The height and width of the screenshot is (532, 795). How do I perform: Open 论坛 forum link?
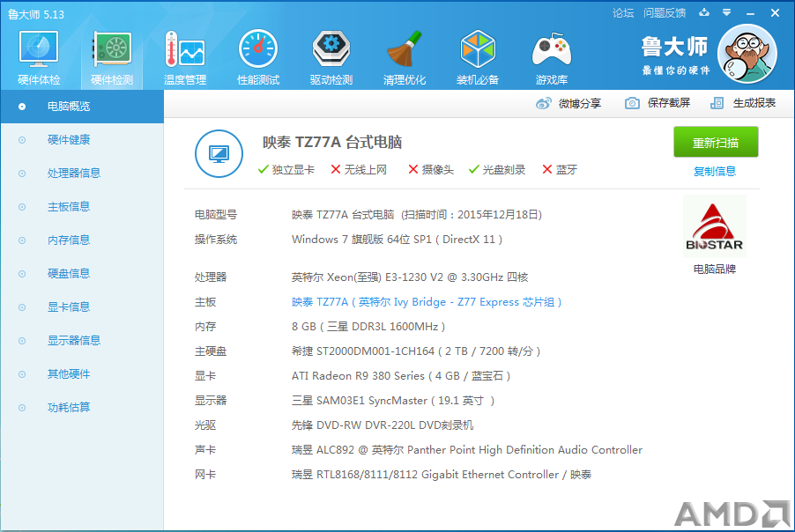[623, 13]
